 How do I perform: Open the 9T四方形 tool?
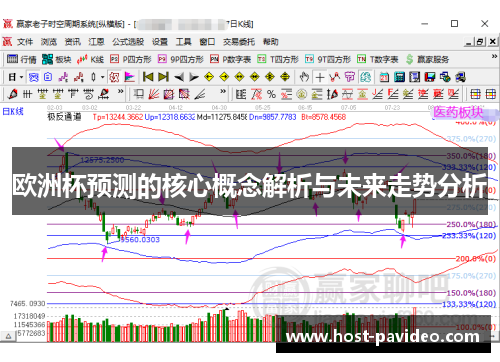(x=328, y=59)
